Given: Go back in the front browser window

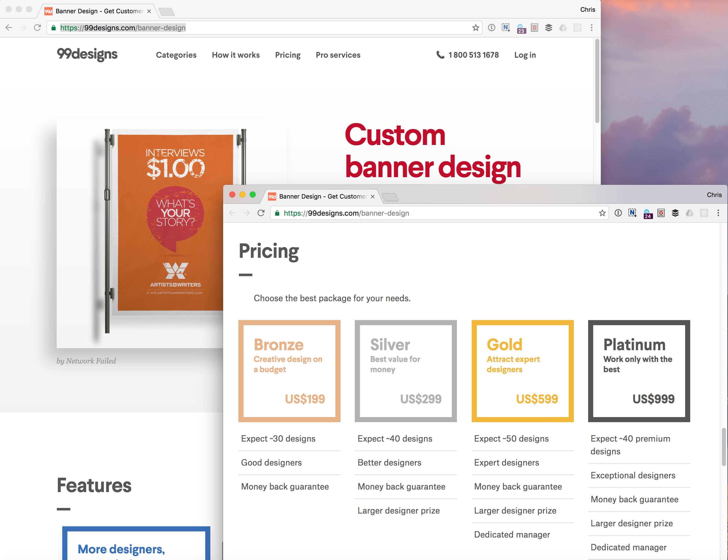Looking at the screenshot, I should click(x=232, y=213).
